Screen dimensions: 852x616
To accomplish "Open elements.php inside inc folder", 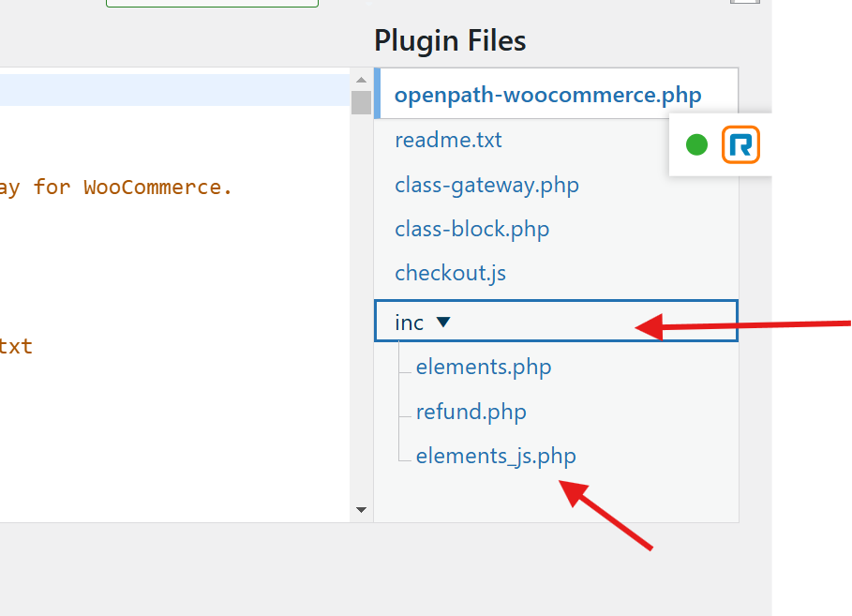I will click(484, 368).
